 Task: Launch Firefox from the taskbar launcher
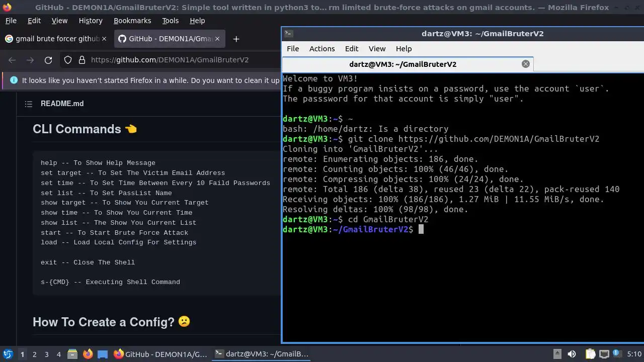88,354
